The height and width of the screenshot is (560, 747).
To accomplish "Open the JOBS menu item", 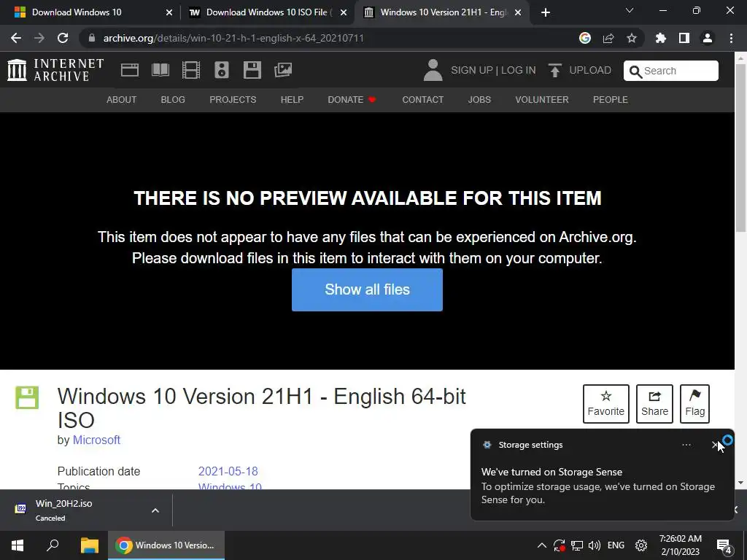I will (x=479, y=99).
